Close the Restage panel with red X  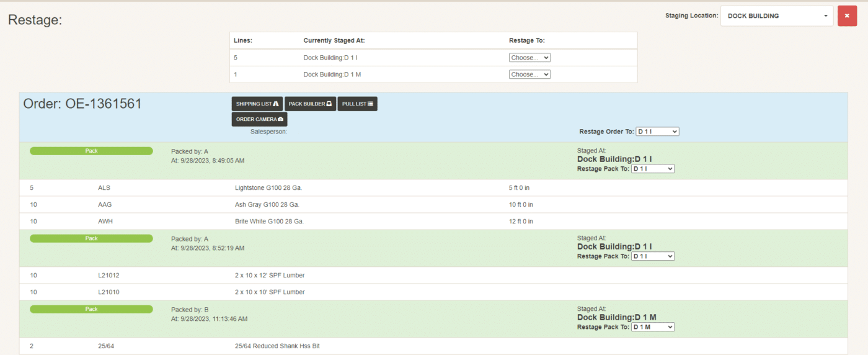[847, 16]
